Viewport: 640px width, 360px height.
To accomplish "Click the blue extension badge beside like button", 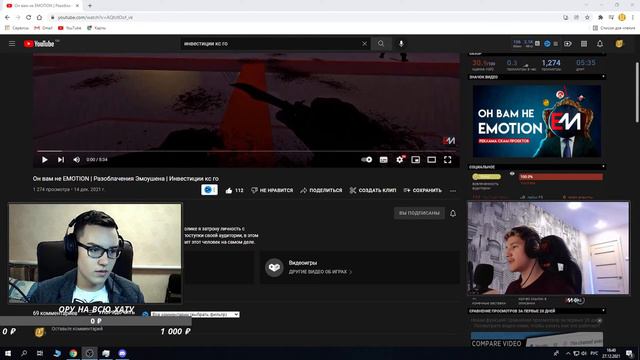I will [209, 190].
